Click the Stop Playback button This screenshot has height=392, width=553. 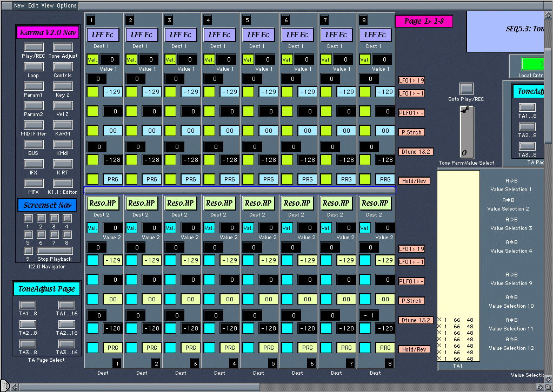54,251
